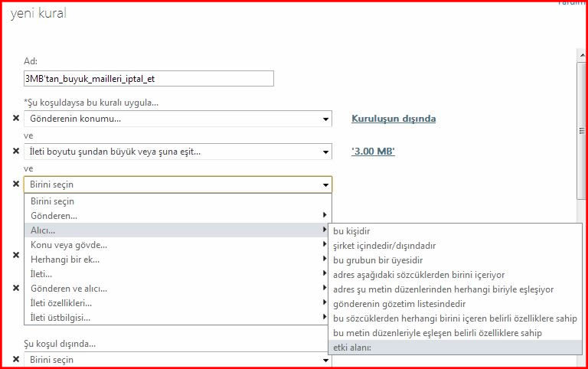The width and height of the screenshot is (588, 369).
Task: Select 'Konu veya gövde...' menu item
Action: tap(178, 245)
